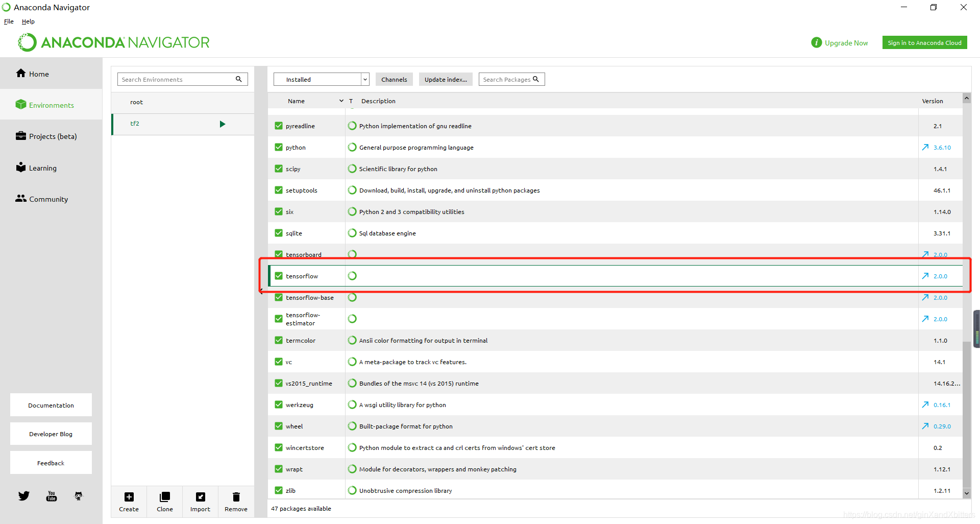Uncheck the python package checkbox
The width and height of the screenshot is (980, 524).
pos(279,147)
